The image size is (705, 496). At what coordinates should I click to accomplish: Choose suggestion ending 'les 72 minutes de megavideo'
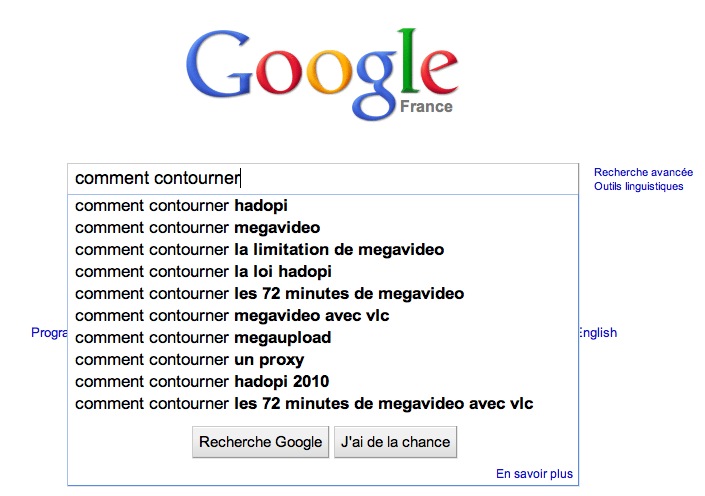[269, 294]
